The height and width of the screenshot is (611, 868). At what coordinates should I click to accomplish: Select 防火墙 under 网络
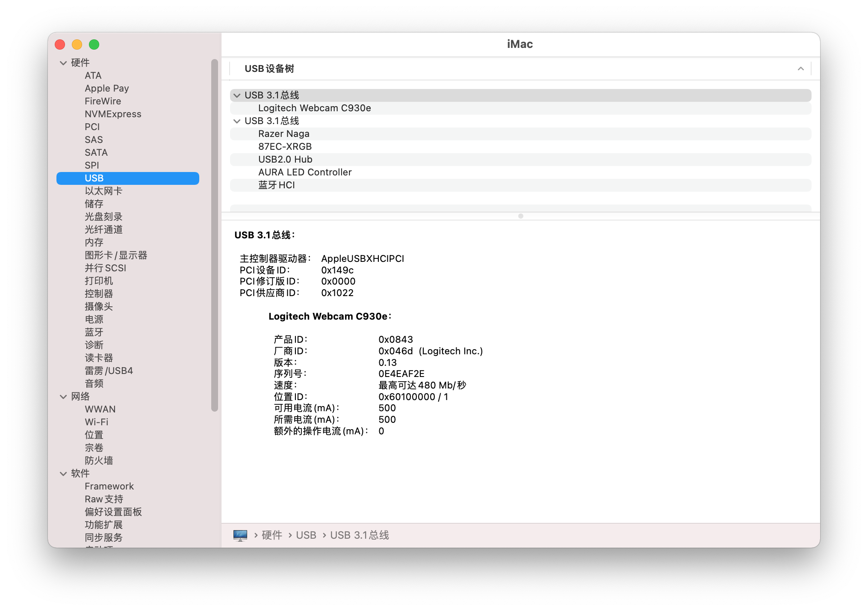point(99,461)
